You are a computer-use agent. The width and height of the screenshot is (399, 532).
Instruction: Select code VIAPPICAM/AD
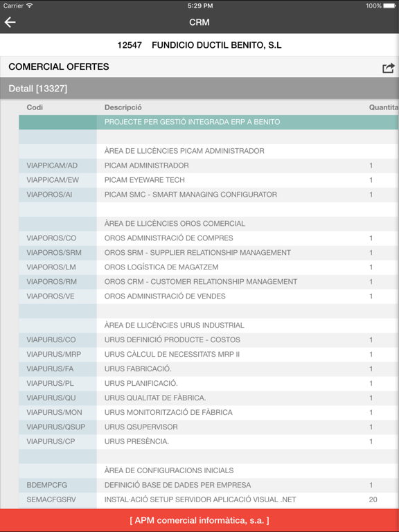point(52,166)
